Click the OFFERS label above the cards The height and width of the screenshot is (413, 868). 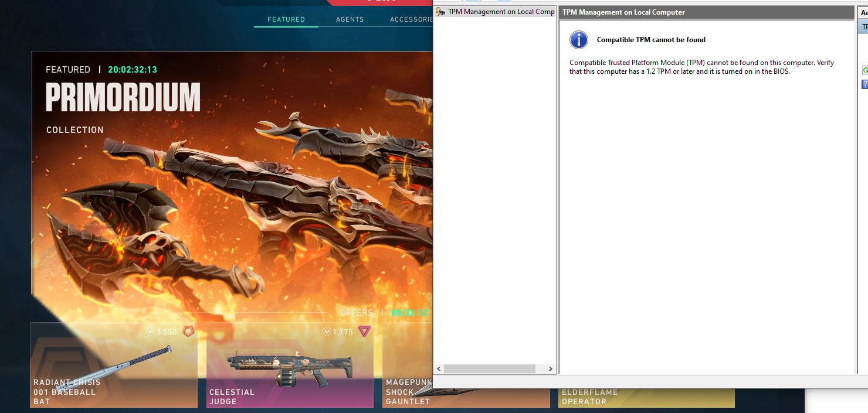point(357,313)
